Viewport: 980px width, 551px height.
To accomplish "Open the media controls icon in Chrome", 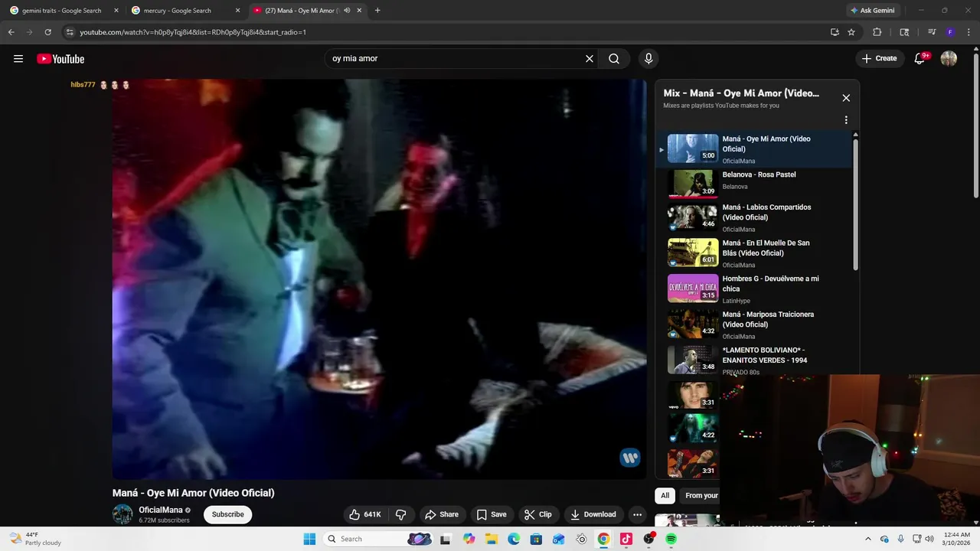I will (932, 32).
